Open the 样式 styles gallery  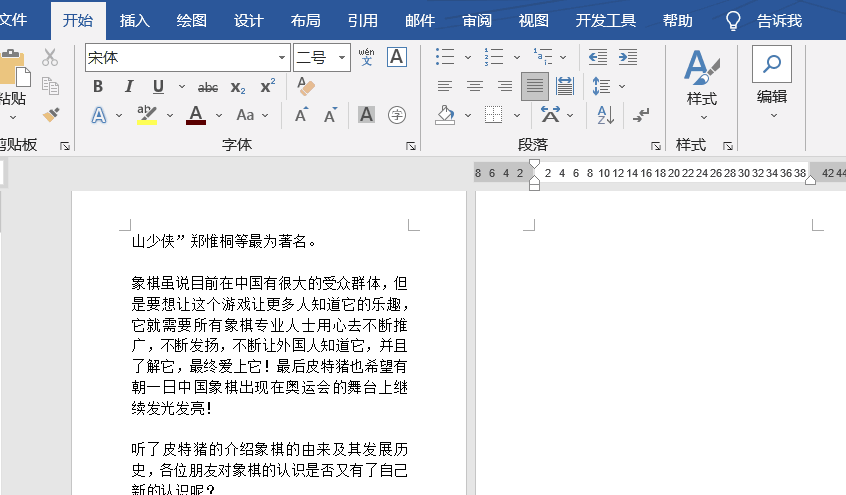[702, 84]
